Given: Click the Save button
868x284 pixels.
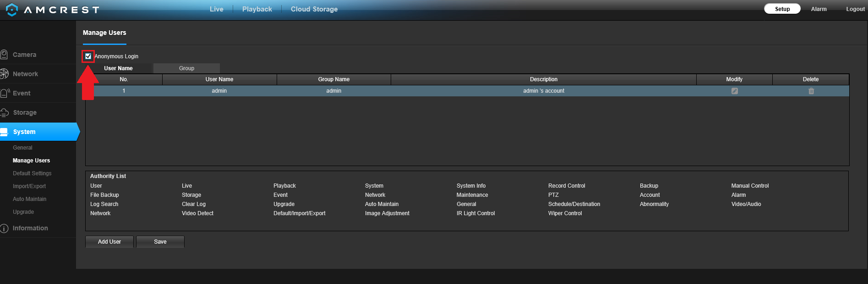Looking at the screenshot, I should [160, 242].
